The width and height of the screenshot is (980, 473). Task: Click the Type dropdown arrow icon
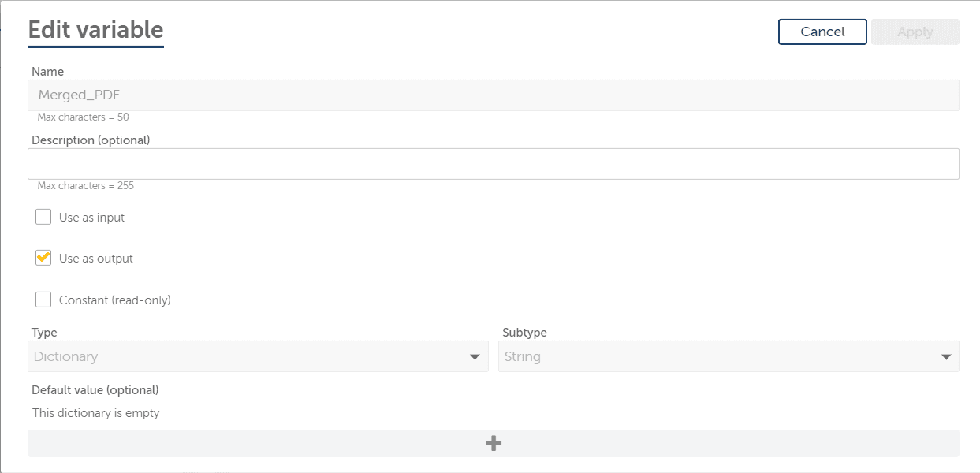(x=475, y=357)
